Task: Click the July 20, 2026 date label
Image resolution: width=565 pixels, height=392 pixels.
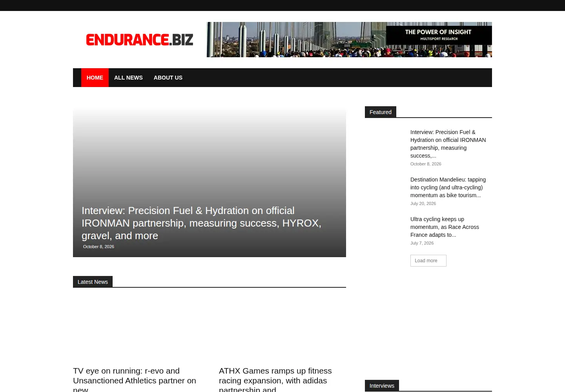Action: point(423,203)
